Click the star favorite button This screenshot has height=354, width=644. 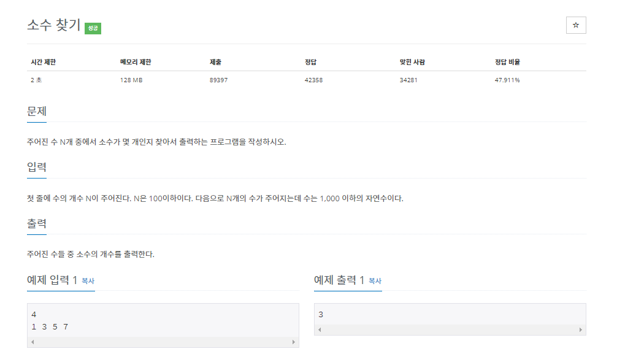pos(576,25)
